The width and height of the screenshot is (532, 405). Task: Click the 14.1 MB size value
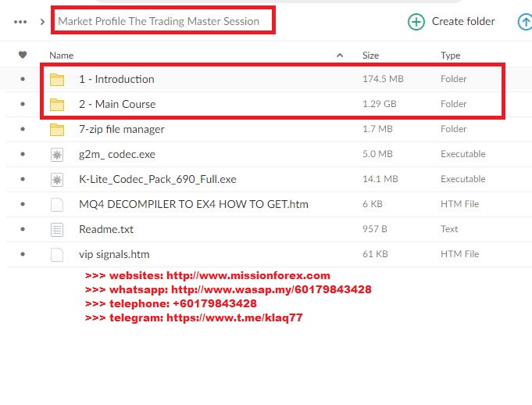coord(380,179)
